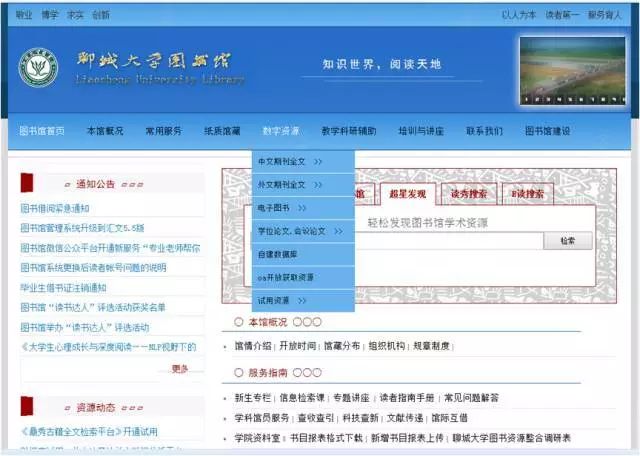Open 图书馆系统更换后读者帐号问题的说明
This screenshot has width=640, height=456.
(x=93, y=268)
